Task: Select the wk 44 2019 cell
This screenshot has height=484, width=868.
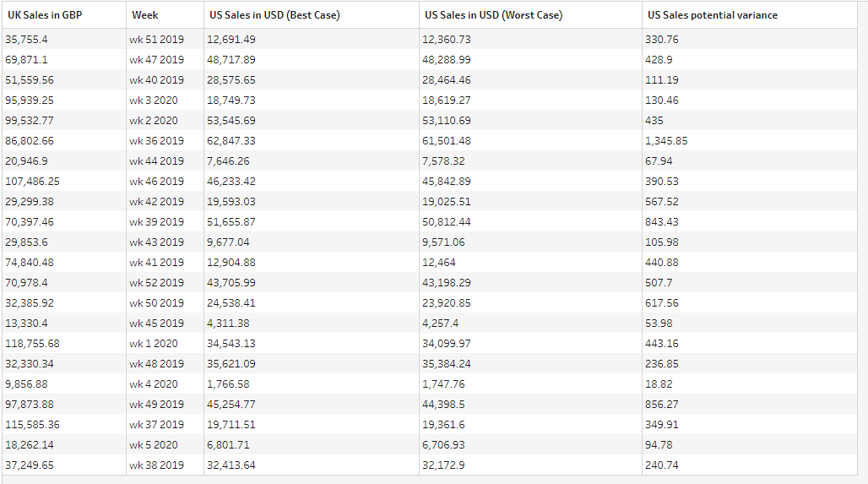Action: (x=156, y=161)
